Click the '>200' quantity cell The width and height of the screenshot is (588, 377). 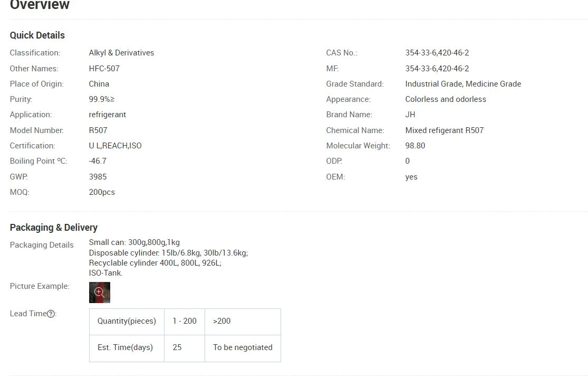tap(243, 322)
